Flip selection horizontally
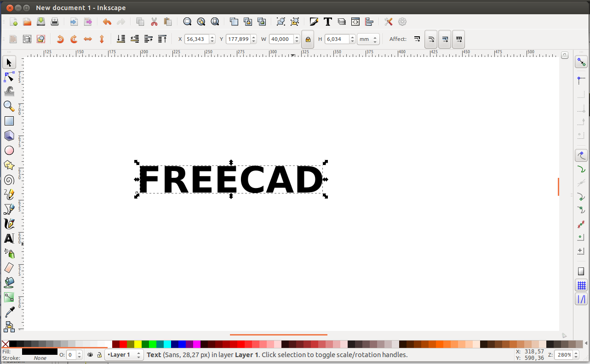The height and width of the screenshot is (364, 590). 88,40
